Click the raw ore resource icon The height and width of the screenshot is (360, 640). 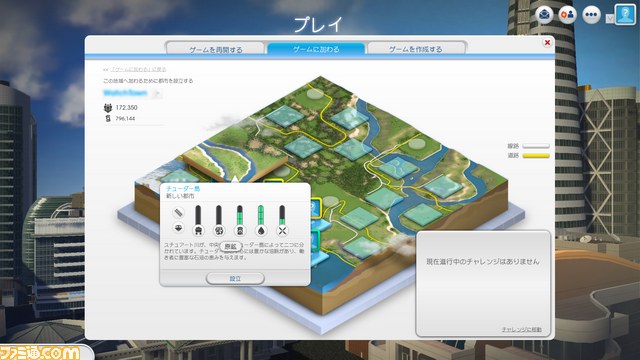coord(219,231)
